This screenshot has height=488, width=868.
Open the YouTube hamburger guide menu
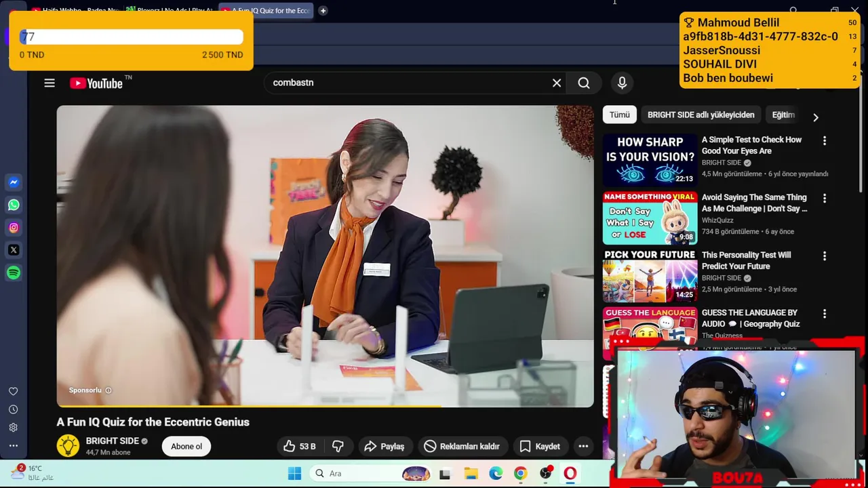(x=50, y=83)
